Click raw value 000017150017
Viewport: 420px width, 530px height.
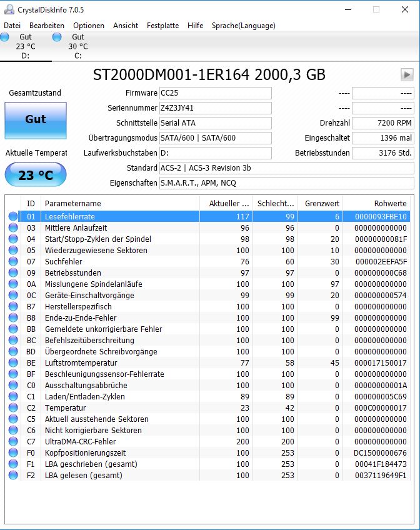(381, 362)
